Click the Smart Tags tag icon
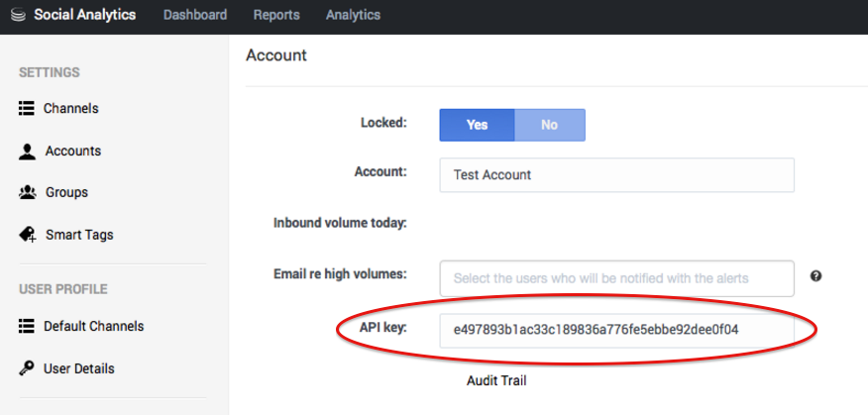Viewport: 868px width, 415px height. point(27,235)
